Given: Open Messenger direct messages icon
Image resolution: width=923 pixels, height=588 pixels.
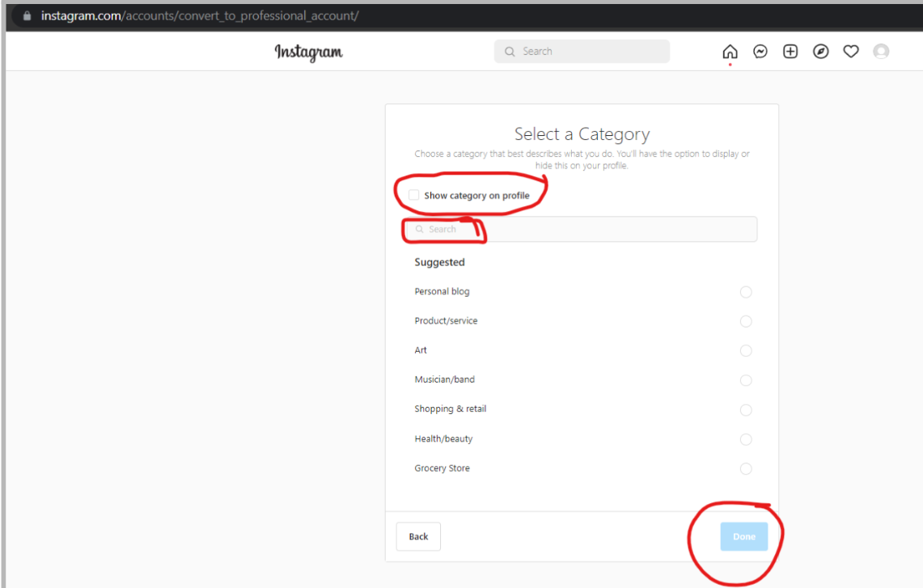Looking at the screenshot, I should pos(760,52).
